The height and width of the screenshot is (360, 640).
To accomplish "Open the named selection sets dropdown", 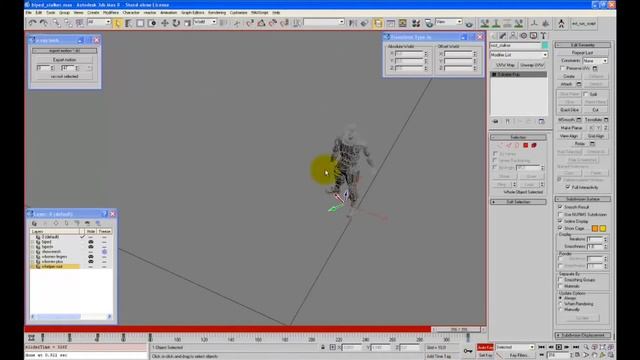I will click(x=324, y=22).
